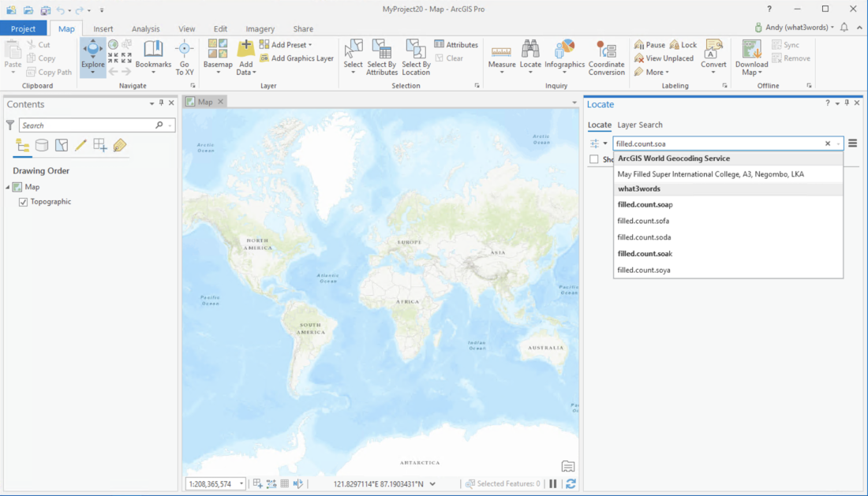Click the Locate binoculars icon
Viewport: 868px width, 496px height.
tap(530, 49)
